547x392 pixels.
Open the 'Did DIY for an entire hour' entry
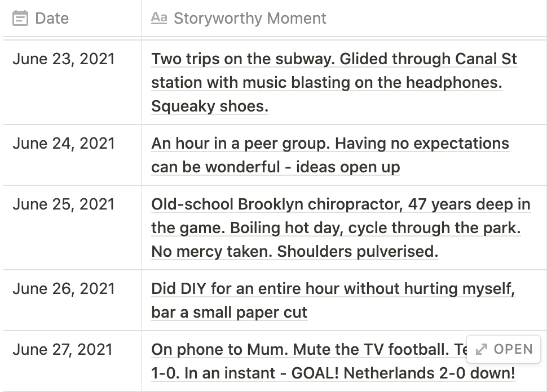(x=333, y=300)
